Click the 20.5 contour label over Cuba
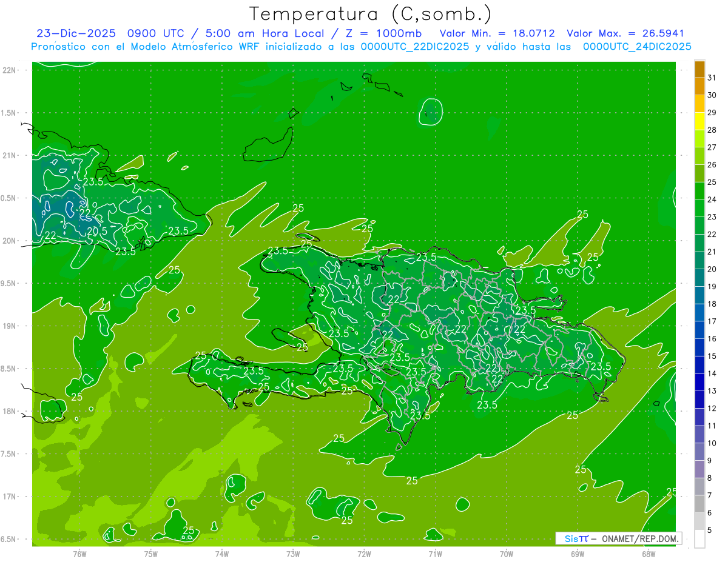This screenshot has width=728, height=562. (97, 231)
